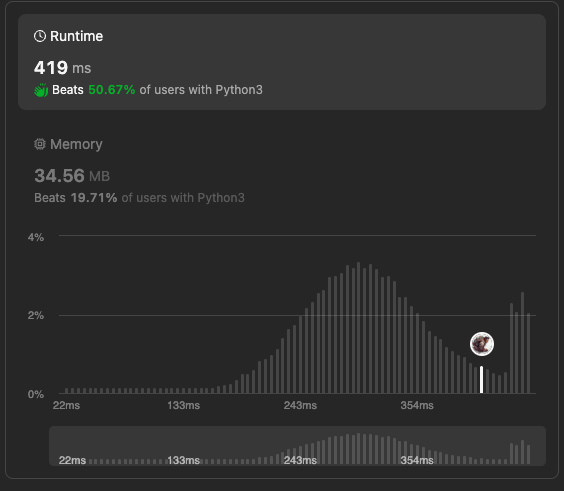This screenshot has height=491, width=564.
Task: Click the rightmost bar in the histogram
Action: tap(528, 353)
